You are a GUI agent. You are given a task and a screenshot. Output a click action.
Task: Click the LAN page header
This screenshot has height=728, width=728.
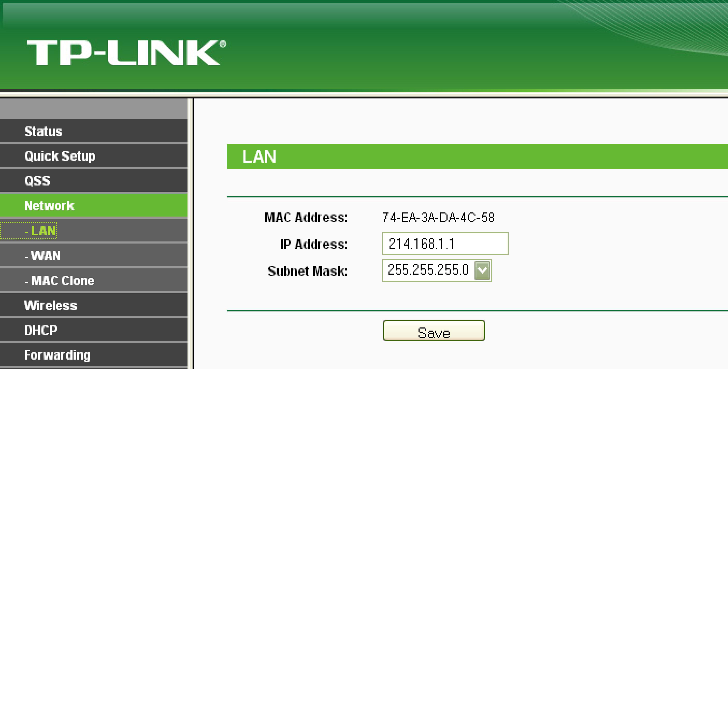(258, 156)
